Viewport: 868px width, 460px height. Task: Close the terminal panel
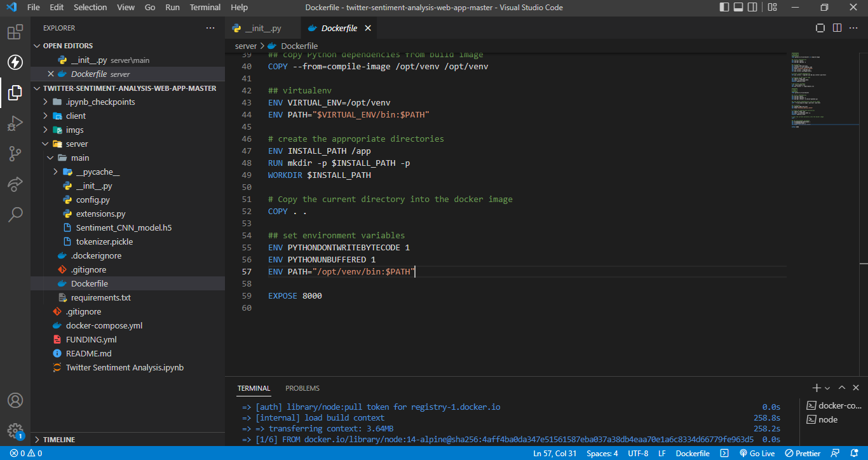pyautogui.click(x=856, y=388)
